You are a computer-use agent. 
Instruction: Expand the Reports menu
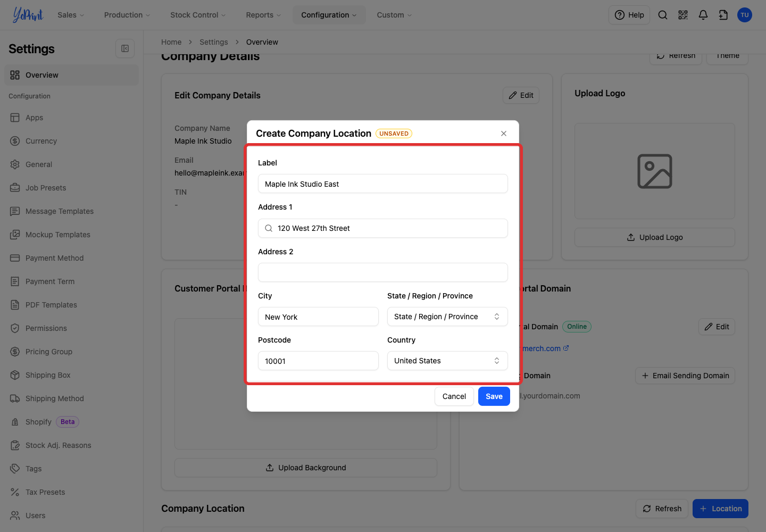(263, 15)
